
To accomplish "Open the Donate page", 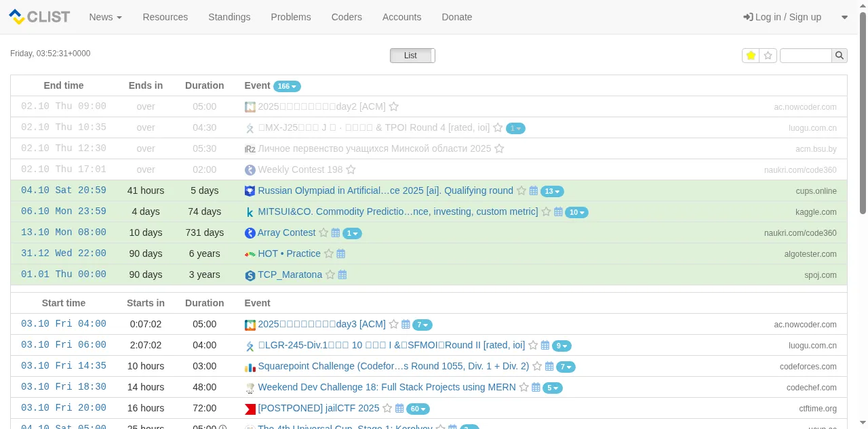I will pyautogui.click(x=457, y=17).
